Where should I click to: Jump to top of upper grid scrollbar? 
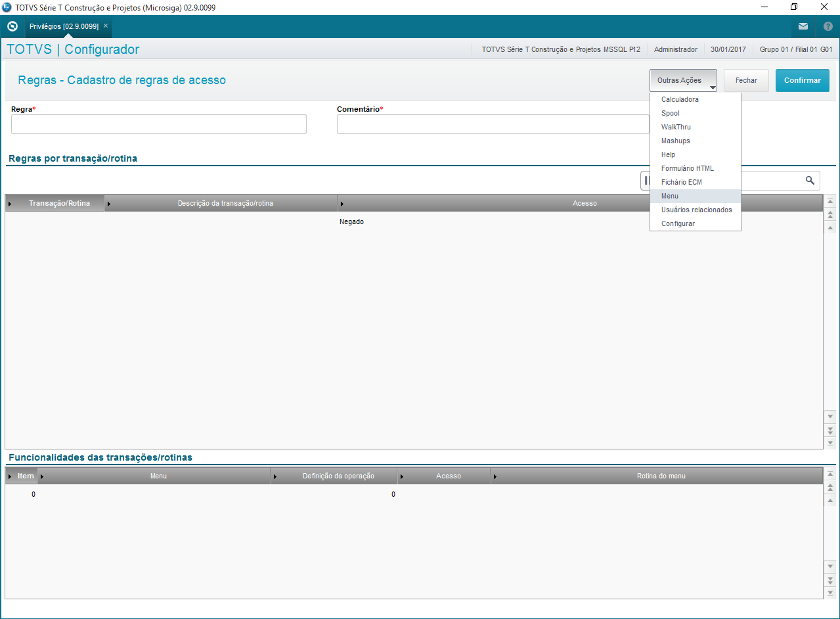tap(830, 202)
